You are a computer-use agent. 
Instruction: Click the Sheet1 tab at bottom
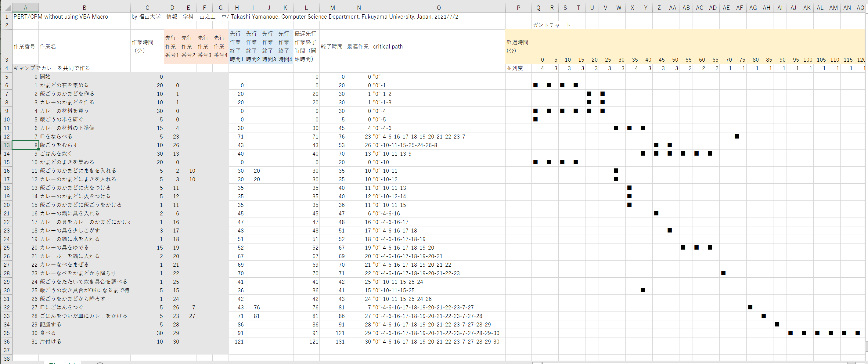(62, 363)
